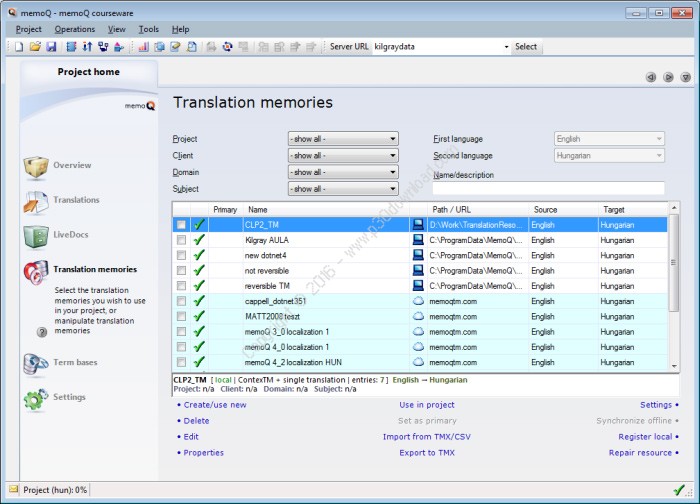Viewport: 700px width, 504px height.
Task: Open the Help menu
Action: point(180,29)
